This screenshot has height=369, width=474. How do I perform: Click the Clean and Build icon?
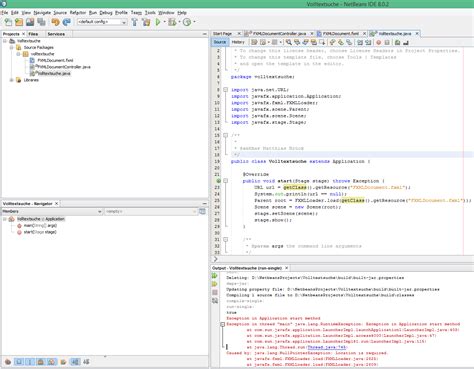[x=146, y=22]
